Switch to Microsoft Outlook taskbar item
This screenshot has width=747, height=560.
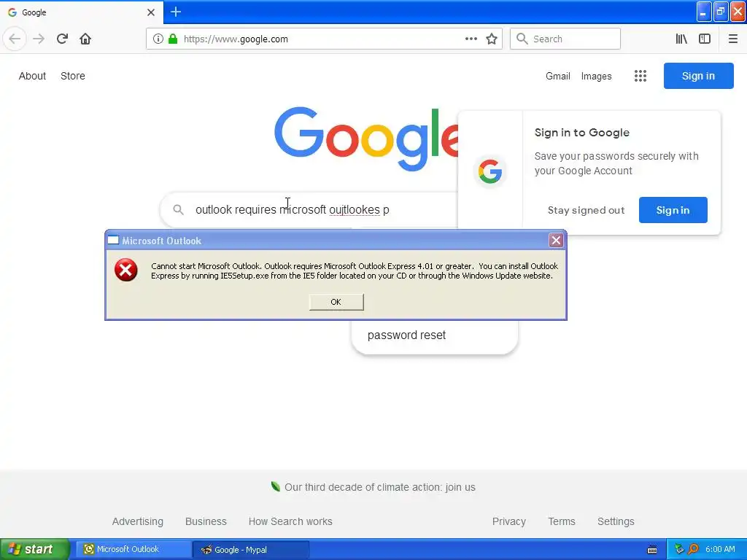(x=133, y=549)
